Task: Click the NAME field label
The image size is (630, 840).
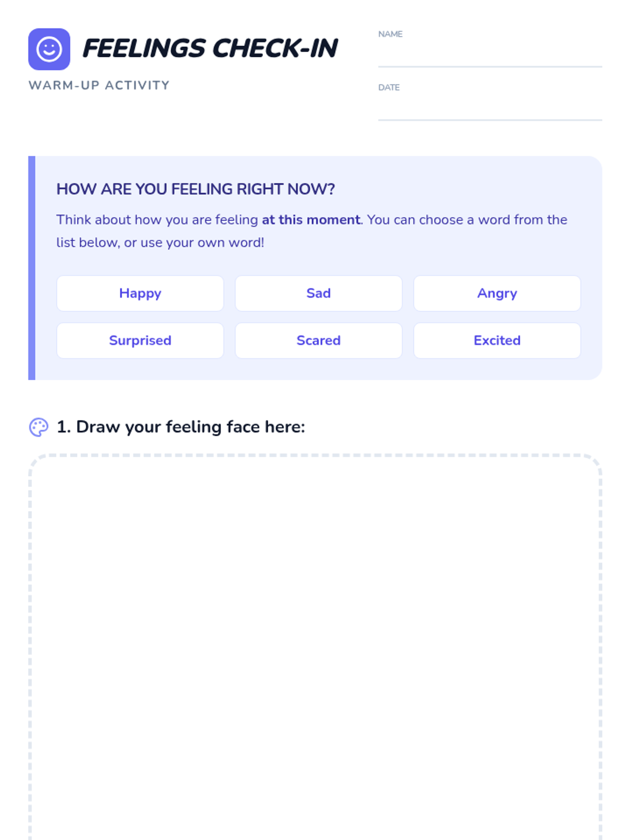Action: click(x=390, y=34)
